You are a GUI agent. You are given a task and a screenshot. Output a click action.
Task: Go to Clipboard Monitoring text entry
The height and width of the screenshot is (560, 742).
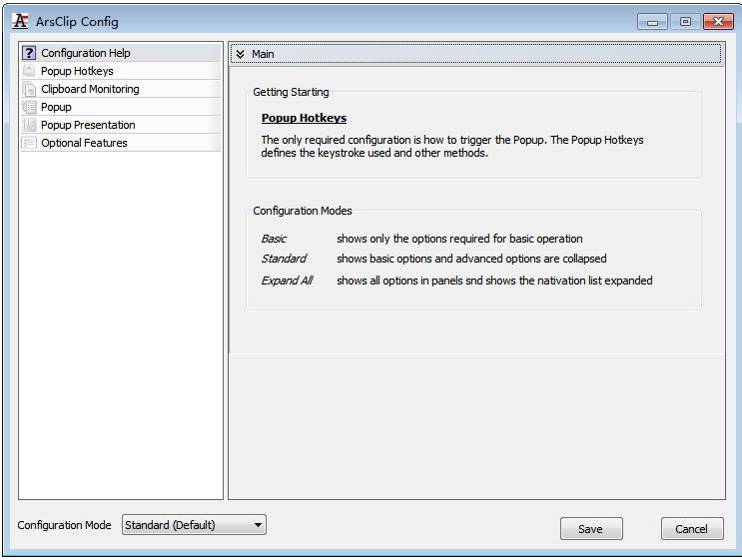tap(90, 89)
